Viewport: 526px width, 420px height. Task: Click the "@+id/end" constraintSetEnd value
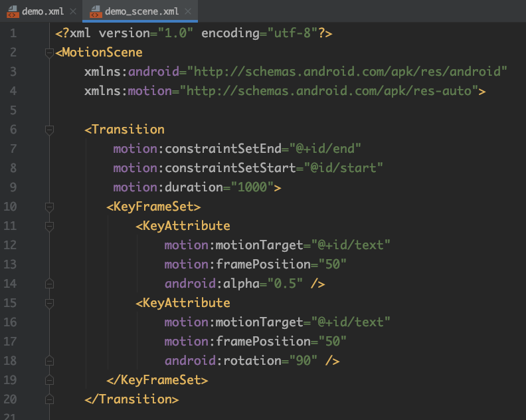[x=328, y=149]
